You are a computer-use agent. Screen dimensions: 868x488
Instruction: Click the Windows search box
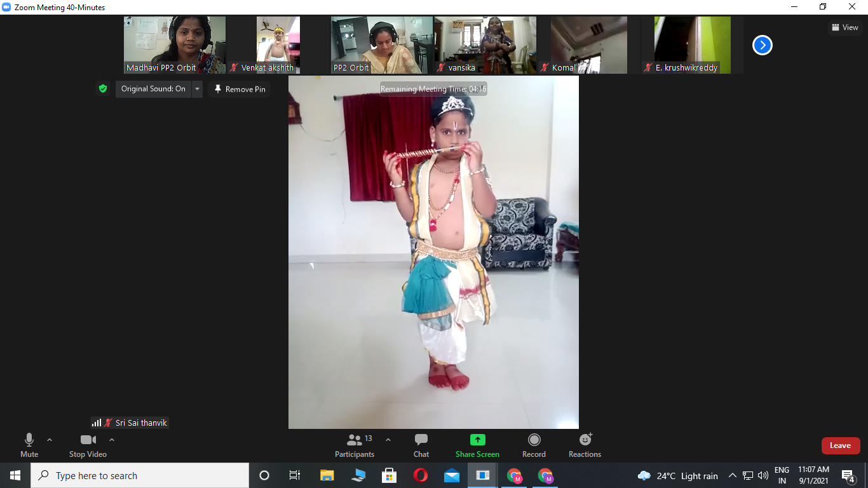[x=140, y=475]
